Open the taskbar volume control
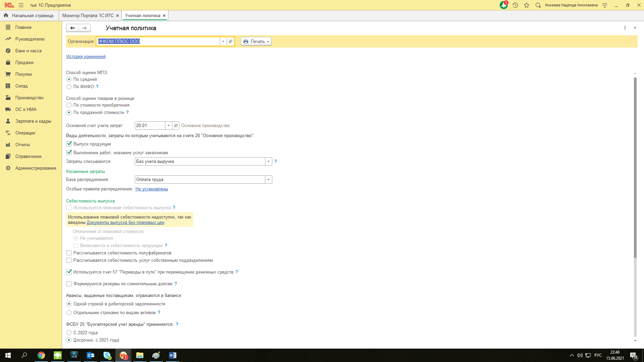The image size is (644, 362). point(580,355)
